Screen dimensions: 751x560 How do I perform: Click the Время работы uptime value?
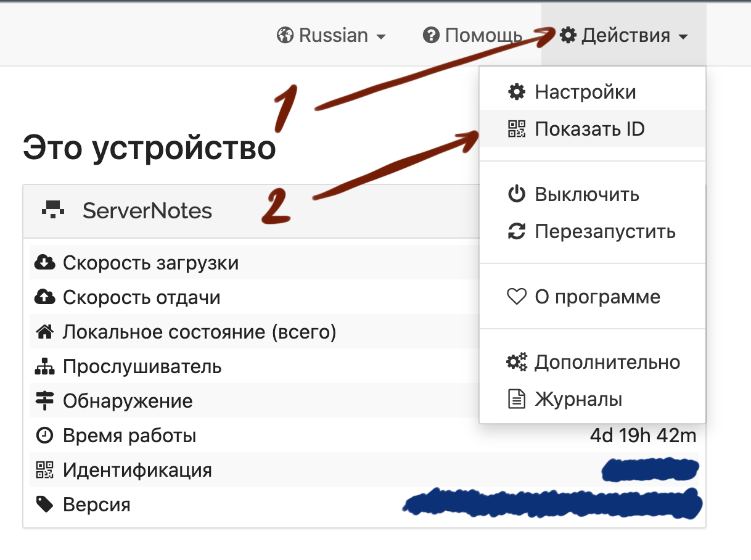(x=642, y=436)
